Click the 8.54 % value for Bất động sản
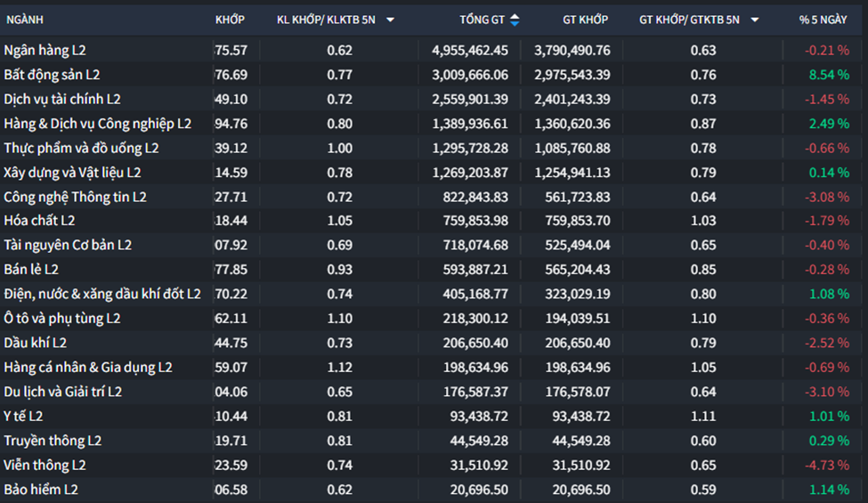This screenshot has height=503, width=868. [x=828, y=75]
